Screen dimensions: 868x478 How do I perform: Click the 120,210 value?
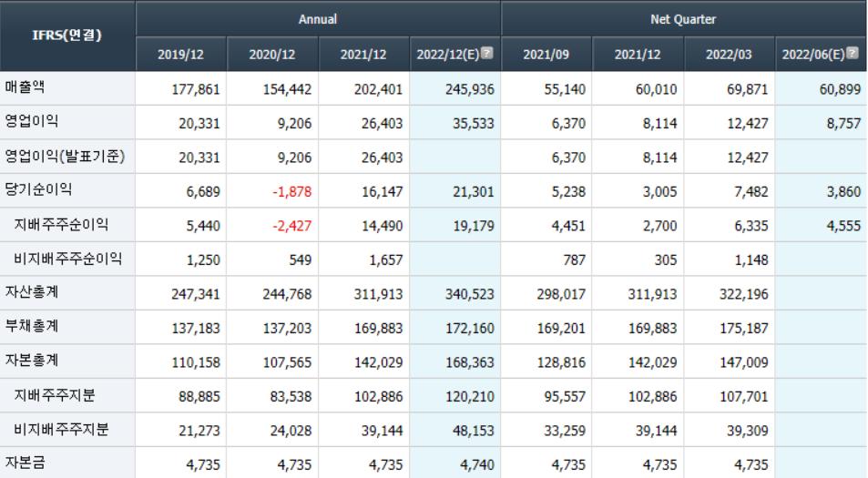(469, 397)
